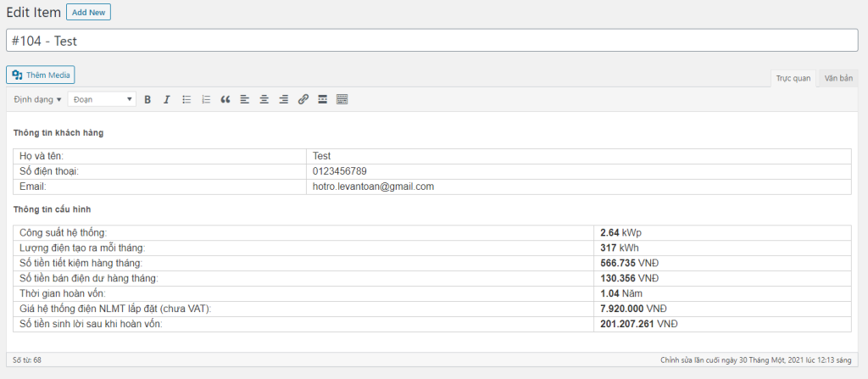This screenshot has width=868, height=379.
Task: Switch to the Trực quan tab
Action: [793, 78]
